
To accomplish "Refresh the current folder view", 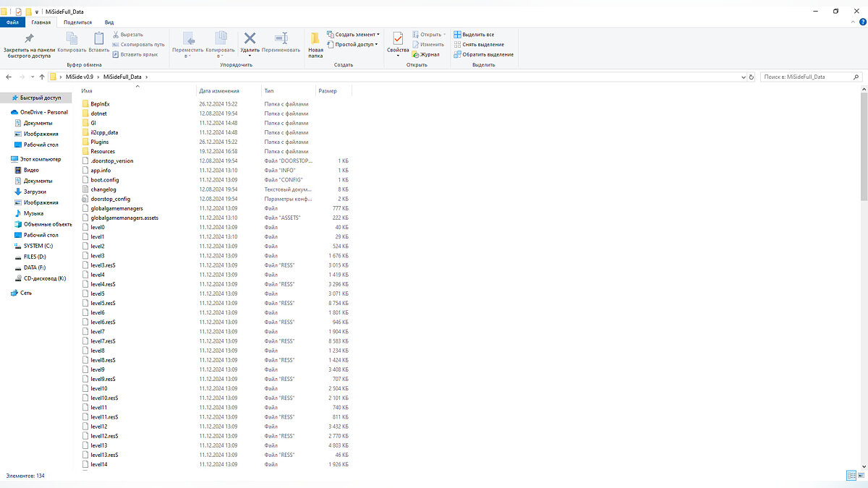I will coord(751,77).
